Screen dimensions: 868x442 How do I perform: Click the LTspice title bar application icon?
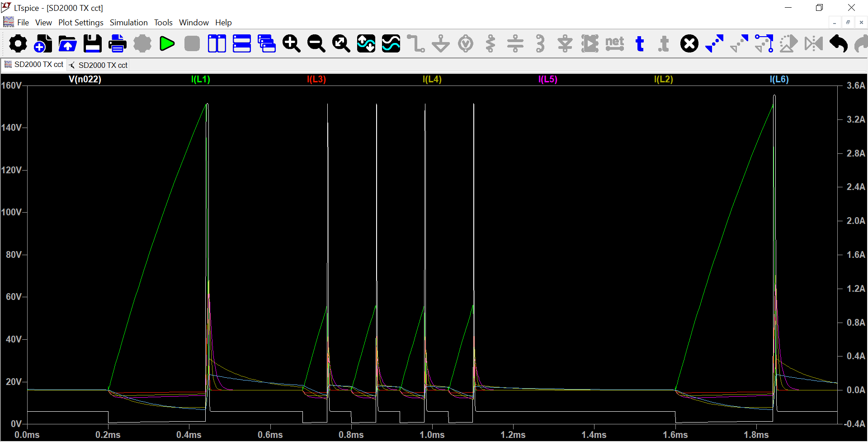click(x=6, y=7)
